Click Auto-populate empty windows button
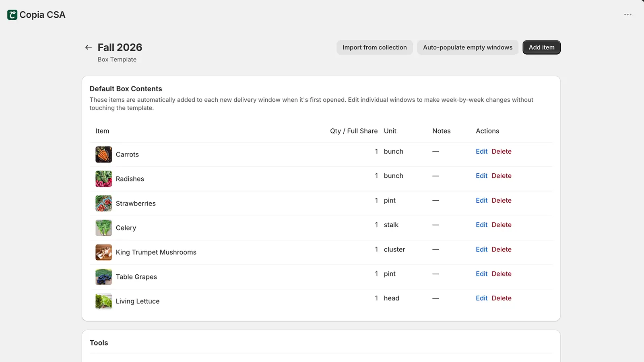Screen dimensions: 644x362 point(468,47)
